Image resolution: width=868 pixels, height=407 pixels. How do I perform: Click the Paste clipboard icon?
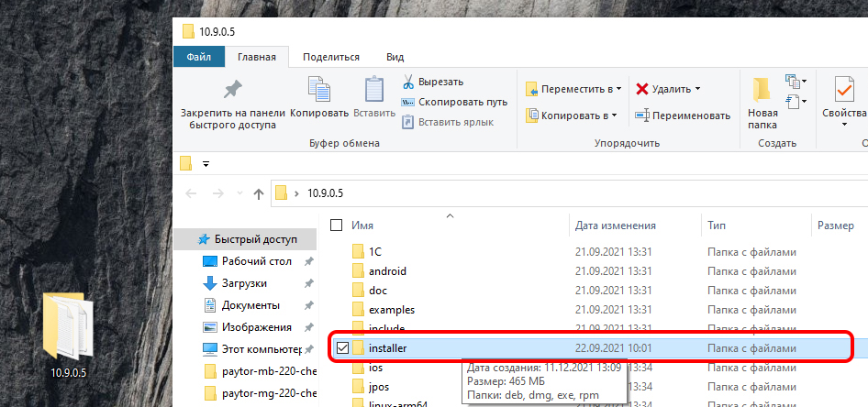coord(374,90)
